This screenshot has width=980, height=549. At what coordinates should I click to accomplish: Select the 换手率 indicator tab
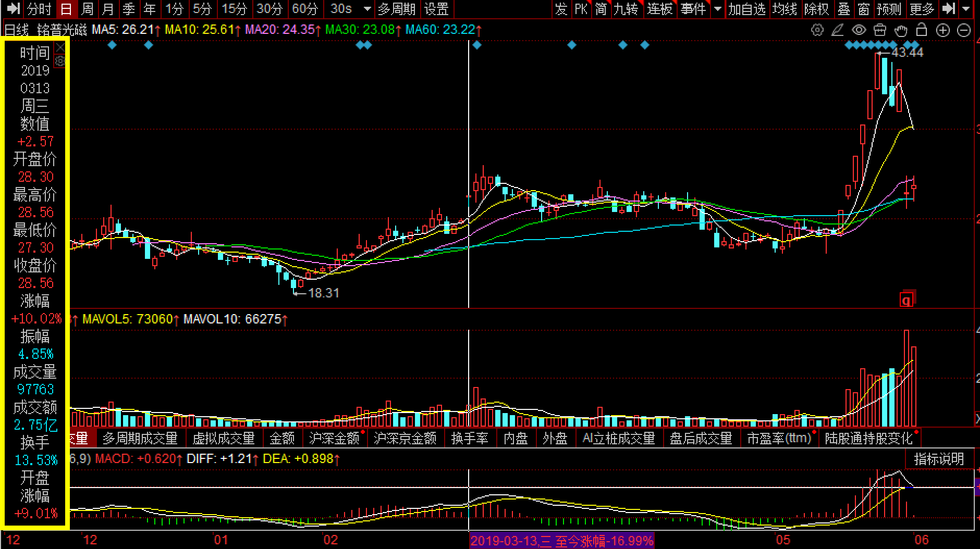click(x=470, y=439)
